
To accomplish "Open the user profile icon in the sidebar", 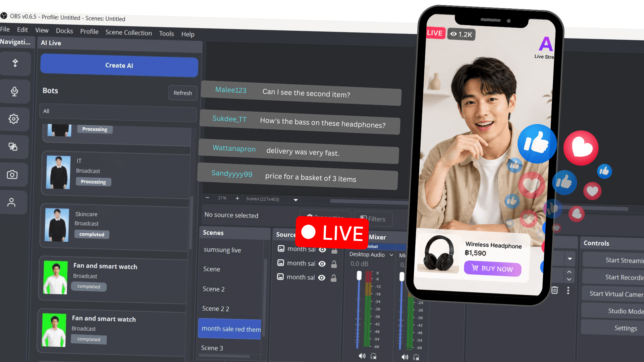I will (x=11, y=202).
